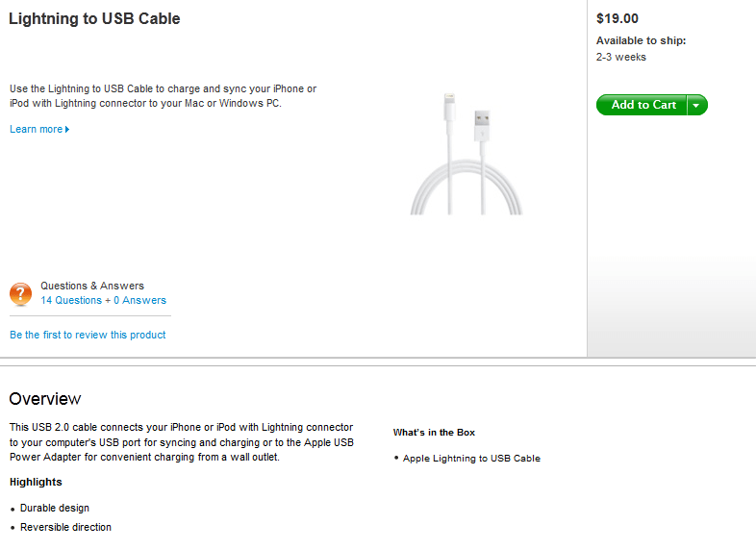This screenshot has width=756, height=549.
Task: Expand the Add to Cart dropdown arrow
Action: coord(696,105)
